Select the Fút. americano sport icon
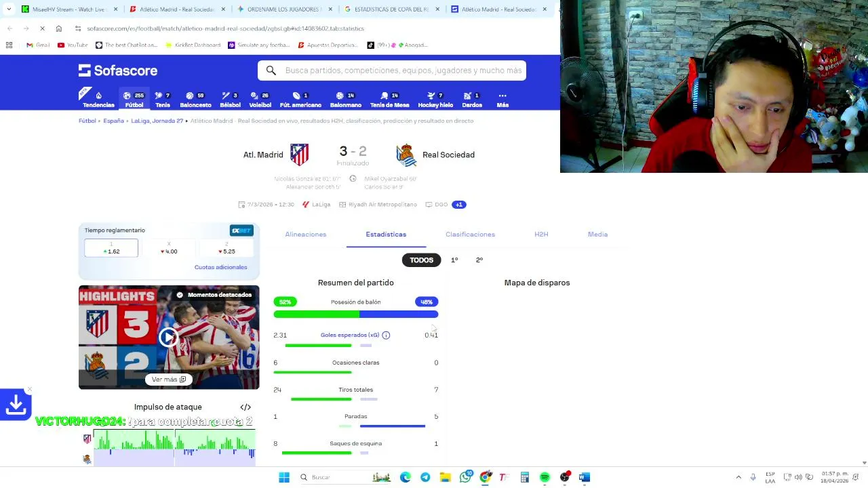This screenshot has height=488, width=868. click(x=300, y=100)
